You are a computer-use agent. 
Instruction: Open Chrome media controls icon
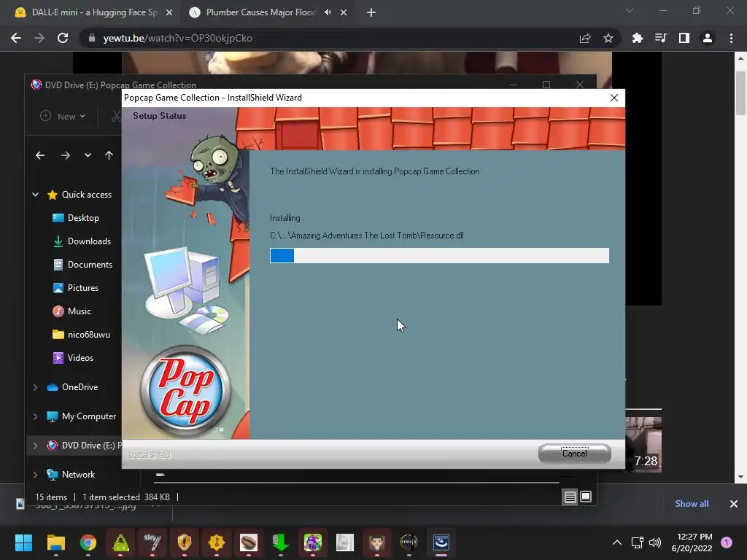tap(660, 38)
